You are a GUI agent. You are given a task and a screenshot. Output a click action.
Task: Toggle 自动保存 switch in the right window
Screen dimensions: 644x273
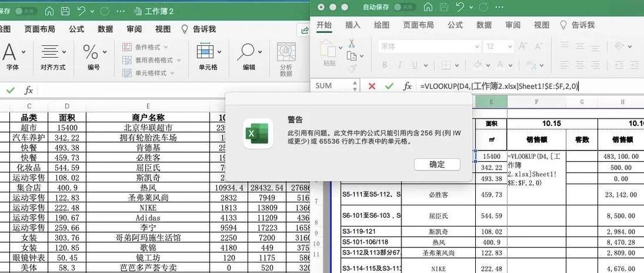(x=405, y=7)
